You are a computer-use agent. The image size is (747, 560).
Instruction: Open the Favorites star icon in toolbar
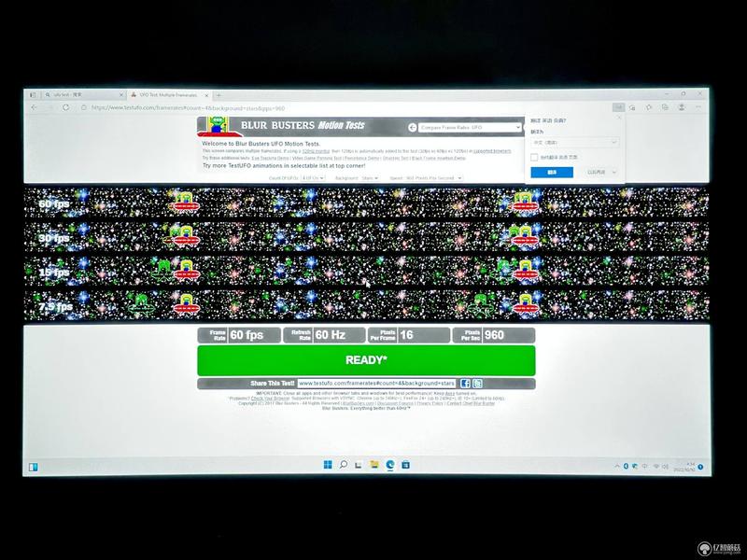click(x=649, y=107)
